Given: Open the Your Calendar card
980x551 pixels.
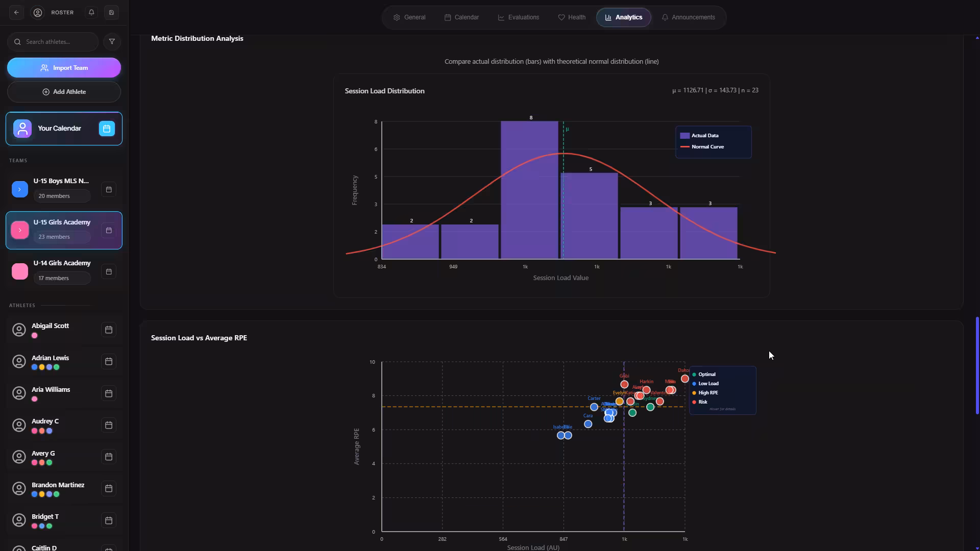Looking at the screenshot, I should coord(64,129).
